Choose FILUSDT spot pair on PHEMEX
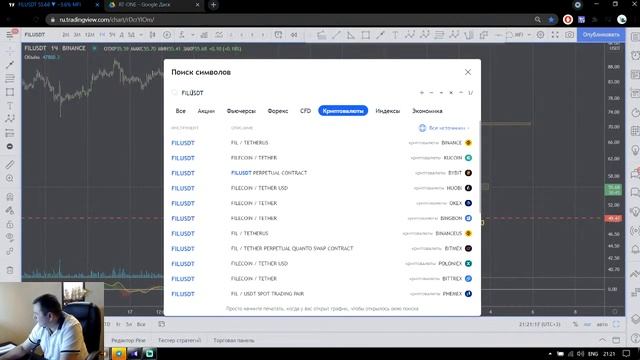Image resolution: width=640 pixels, height=360 pixels. 322,294
